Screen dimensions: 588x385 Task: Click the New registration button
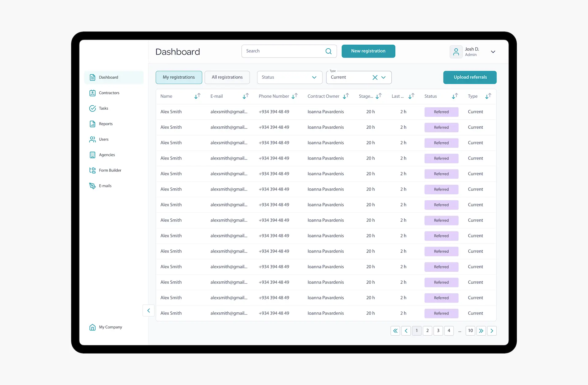(368, 51)
